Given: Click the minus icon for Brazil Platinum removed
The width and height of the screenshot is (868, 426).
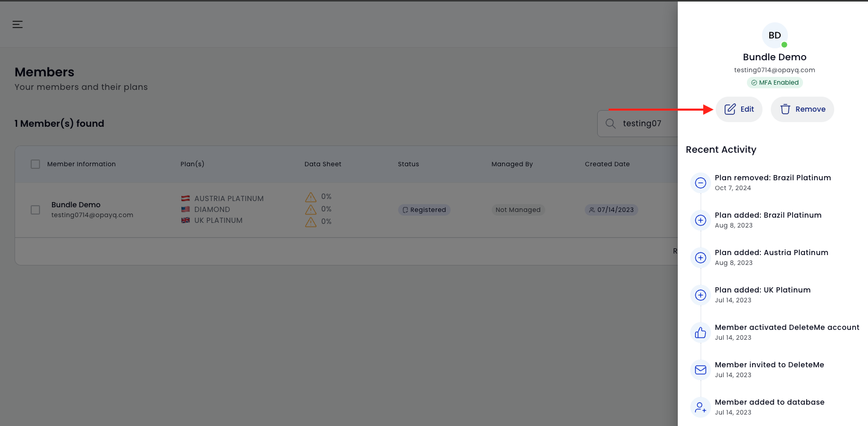Looking at the screenshot, I should pos(701,183).
